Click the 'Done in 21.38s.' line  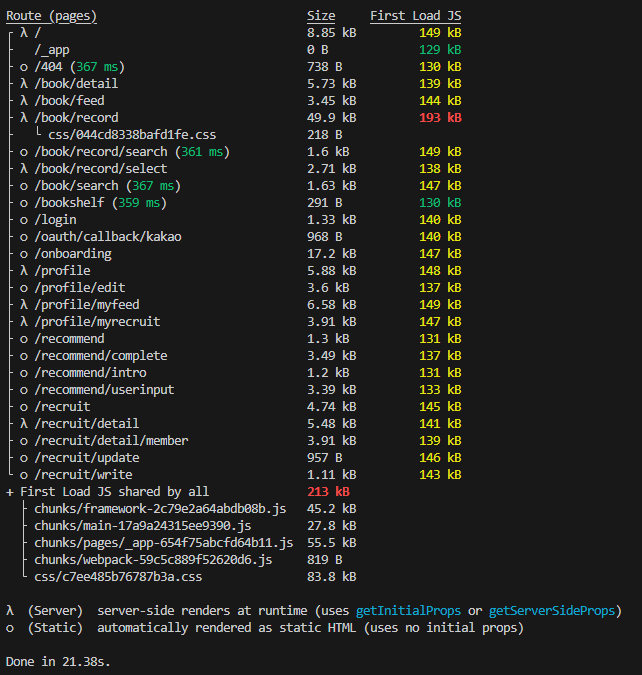point(58,662)
